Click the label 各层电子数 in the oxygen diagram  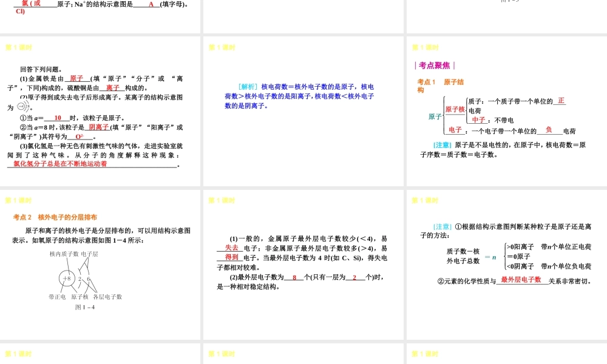click(107, 297)
